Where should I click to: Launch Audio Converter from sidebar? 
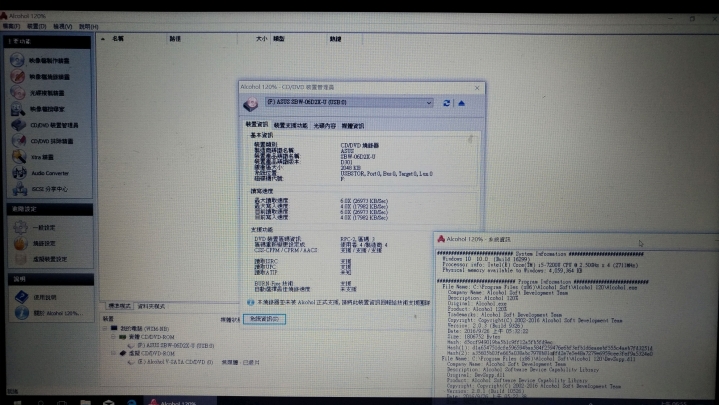tap(19, 173)
